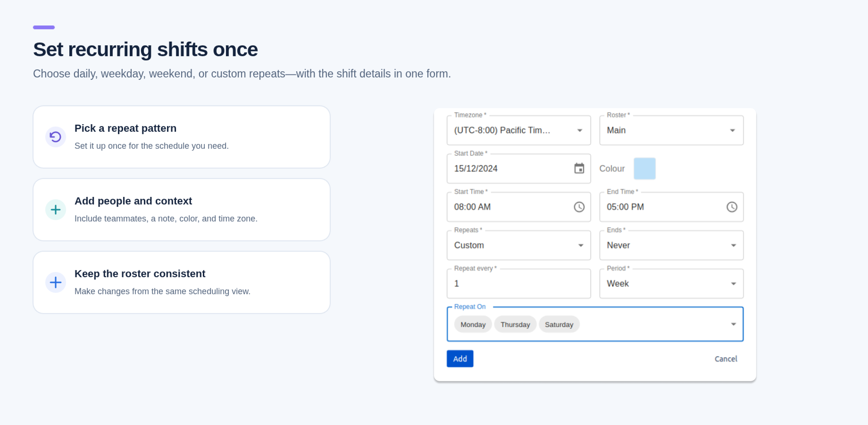The height and width of the screenshot is (425, 868).
Task: Click the Start Time field 08:00 AM
Action: coord(518,207)
